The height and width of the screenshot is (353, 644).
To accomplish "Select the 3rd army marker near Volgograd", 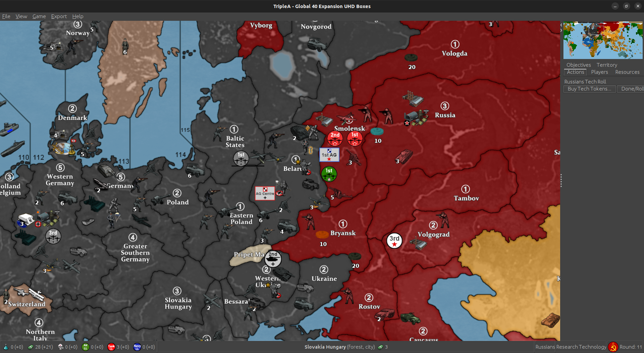I will click(x=394, y=241).
